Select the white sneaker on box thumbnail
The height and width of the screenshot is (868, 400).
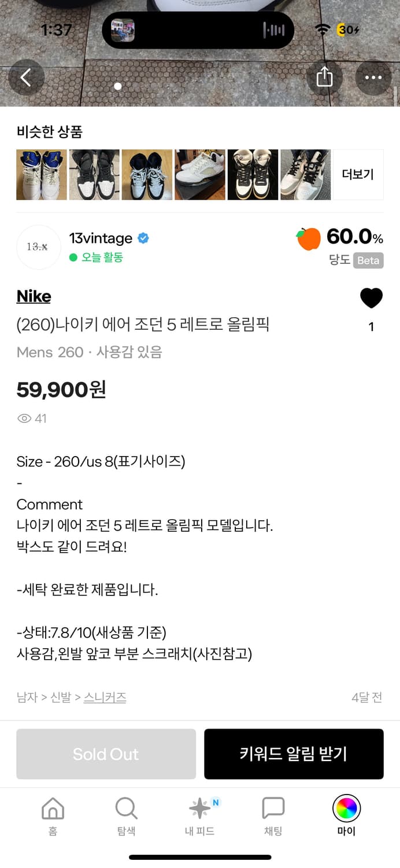pyautogui.click(x=200, y=175)
